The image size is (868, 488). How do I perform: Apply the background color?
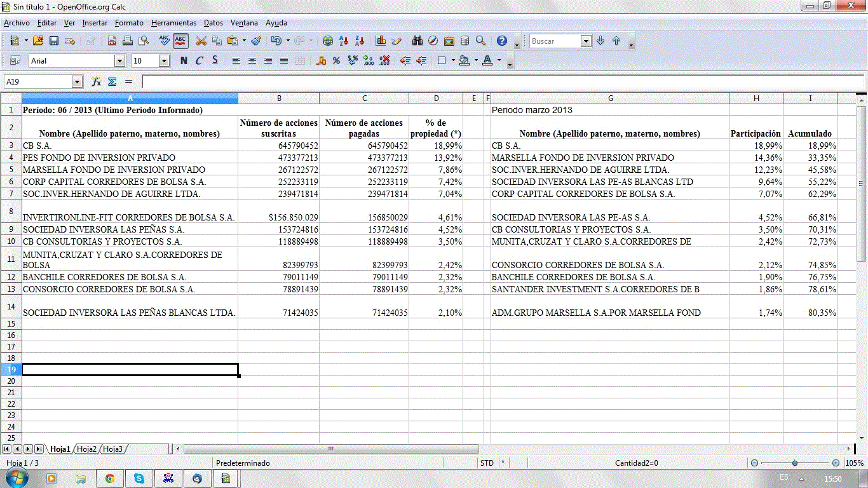(465, 61)
